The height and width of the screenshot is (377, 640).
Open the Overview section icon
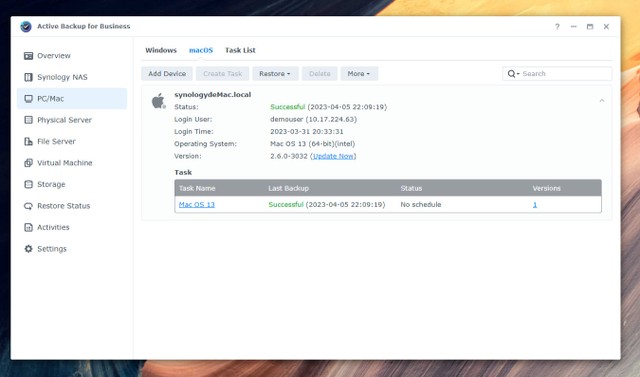pyautogui.click(x=28, y=56)
